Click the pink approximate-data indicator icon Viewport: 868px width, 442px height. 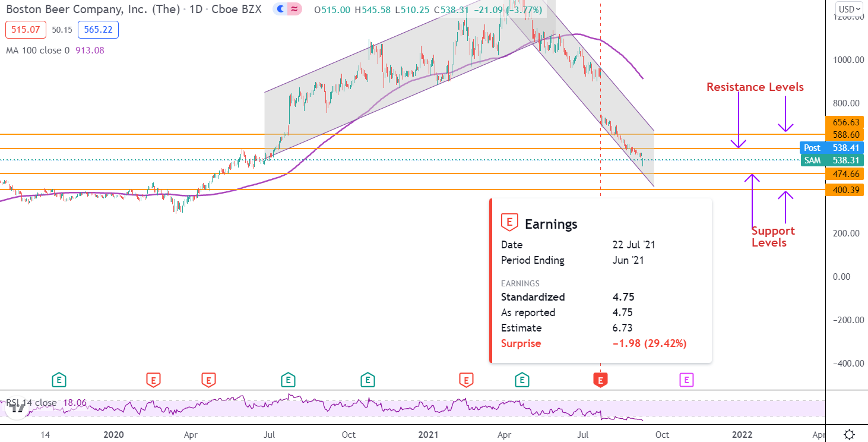click(294, 10)
